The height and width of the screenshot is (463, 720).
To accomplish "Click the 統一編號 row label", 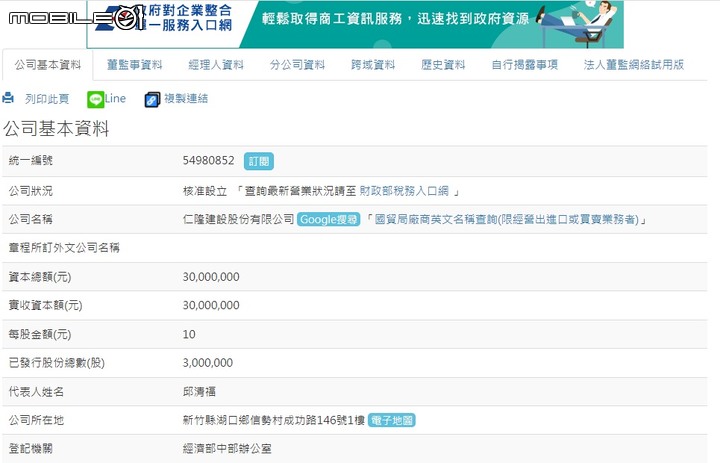I will 31,160.
